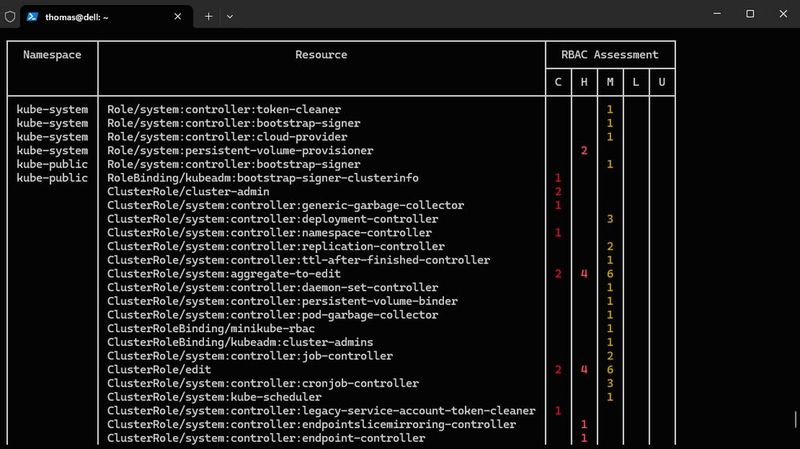Click ClusterRole endpointslicemirroring-controller row

coord(312,425)
